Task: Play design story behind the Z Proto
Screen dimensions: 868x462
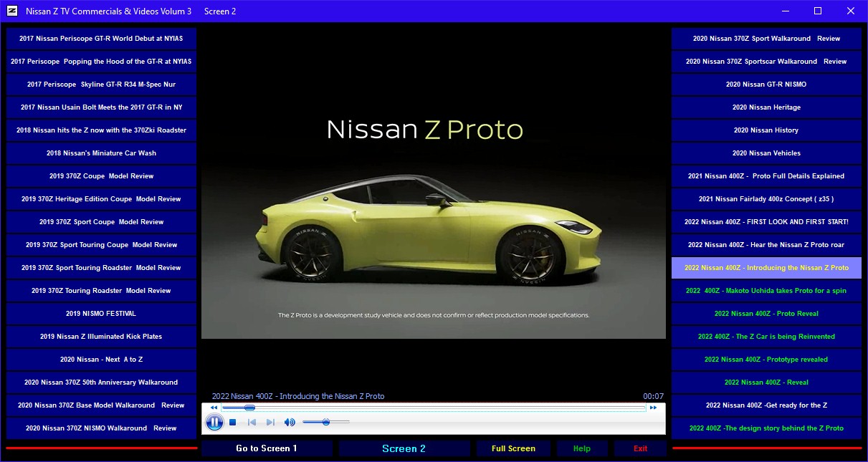Action: tap(766, 428)
